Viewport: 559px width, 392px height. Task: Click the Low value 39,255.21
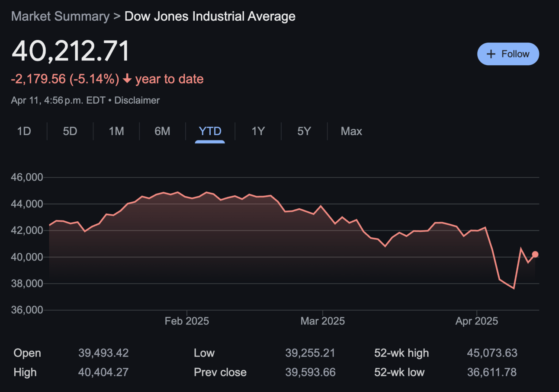(x=310, y=353)
